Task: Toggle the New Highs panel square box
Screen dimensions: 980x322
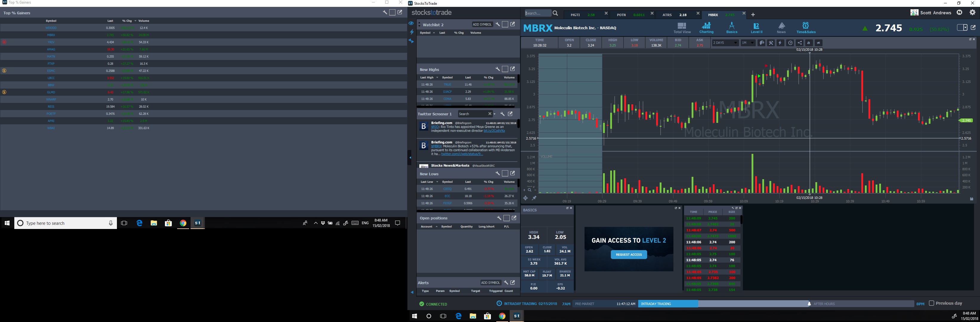Action: tap(505, 69)
